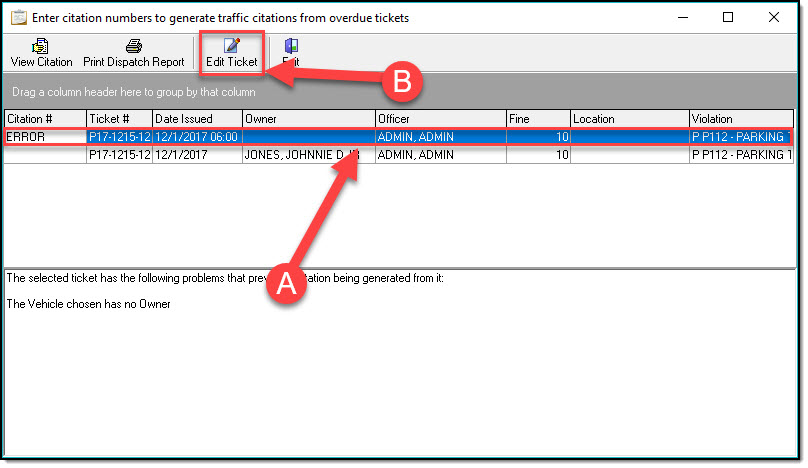Image resolution: width=808 pixels, height=468 pixels.
Task: Click the Exit door icon
Action: tap(290, 46)
